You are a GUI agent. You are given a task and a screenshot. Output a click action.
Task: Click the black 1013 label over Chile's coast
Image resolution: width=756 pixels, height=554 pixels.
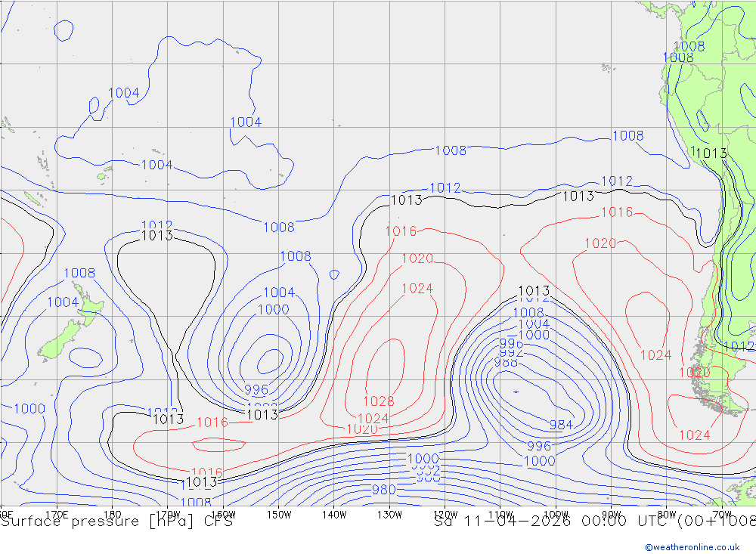click(711, 153)
